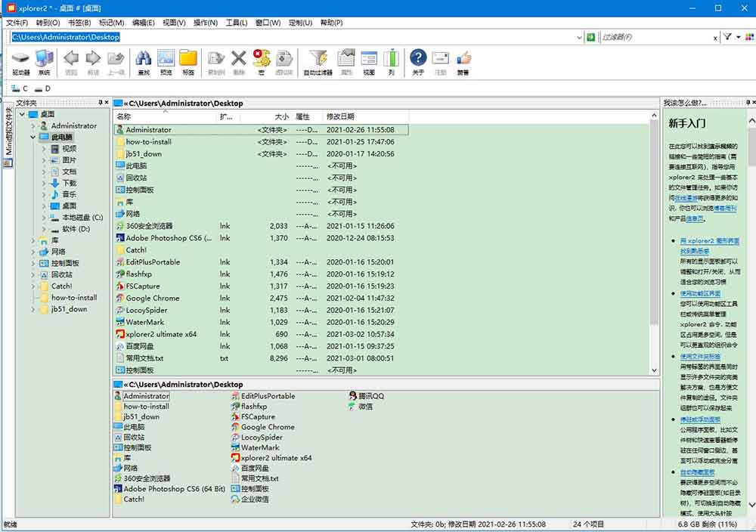The height and width of the screenshot is (532, 756).
Task: Click the help panel vertical scrollbar
Action: pyautogui.click(x=751, y=312)
